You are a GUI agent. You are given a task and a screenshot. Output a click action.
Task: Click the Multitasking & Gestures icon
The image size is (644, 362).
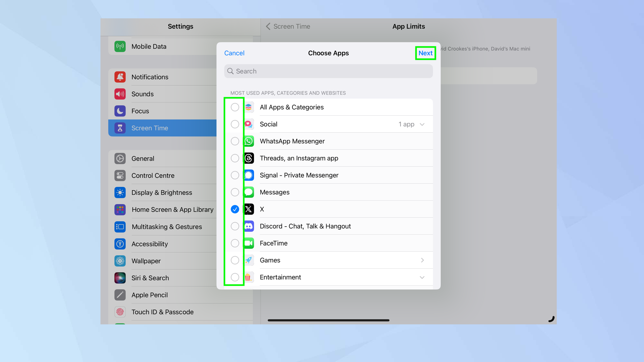pyautogui.click(x=120, y=227)
